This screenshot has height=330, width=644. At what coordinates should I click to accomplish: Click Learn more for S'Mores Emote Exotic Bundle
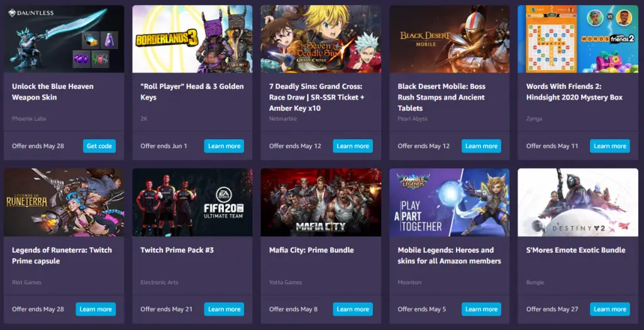610,309
